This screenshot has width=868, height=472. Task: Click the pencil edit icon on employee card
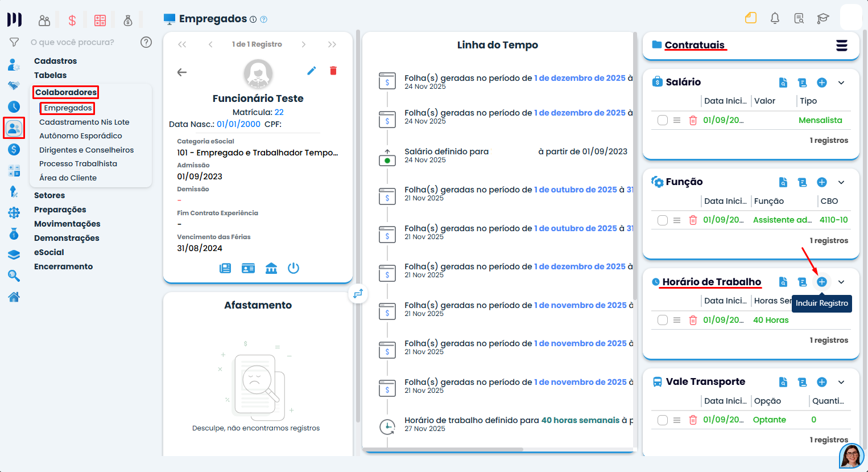[311, 71]
